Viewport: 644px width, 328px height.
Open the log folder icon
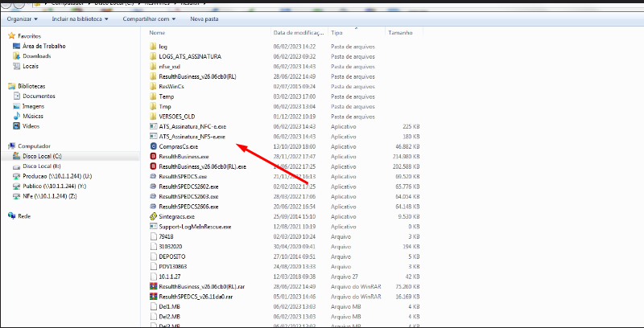[153, 47]
